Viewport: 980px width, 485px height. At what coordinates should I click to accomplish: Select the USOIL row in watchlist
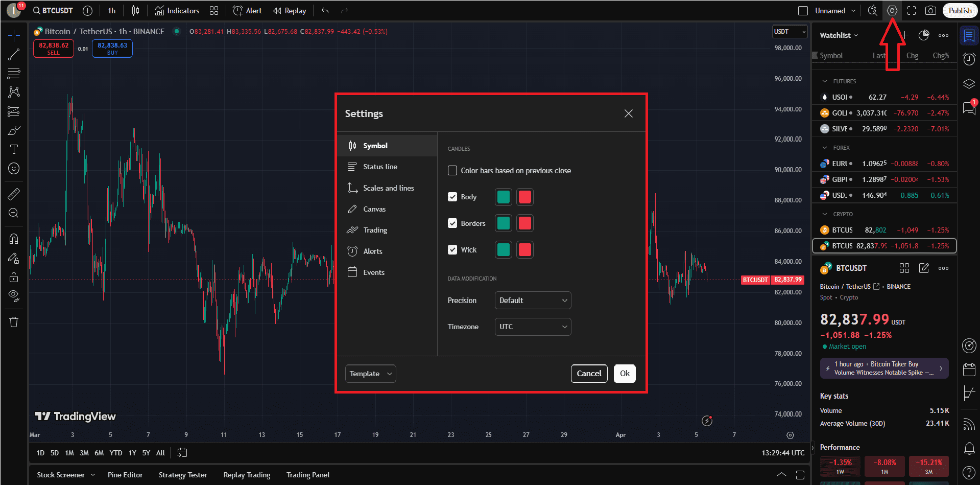click(885, 97)
